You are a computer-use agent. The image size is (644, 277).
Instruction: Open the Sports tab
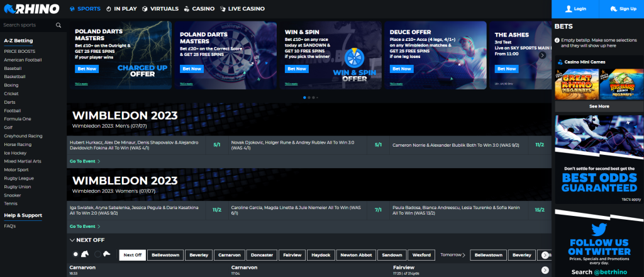(85, 9)
